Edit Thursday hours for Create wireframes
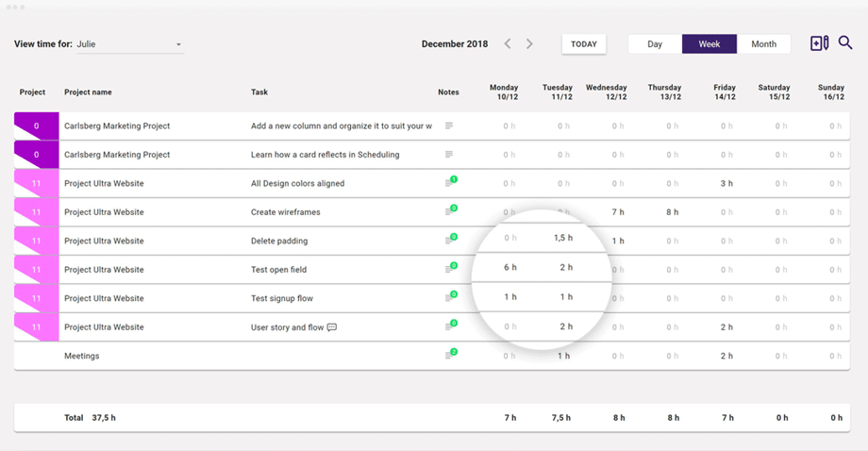The image size is (868, 451). 672,212
